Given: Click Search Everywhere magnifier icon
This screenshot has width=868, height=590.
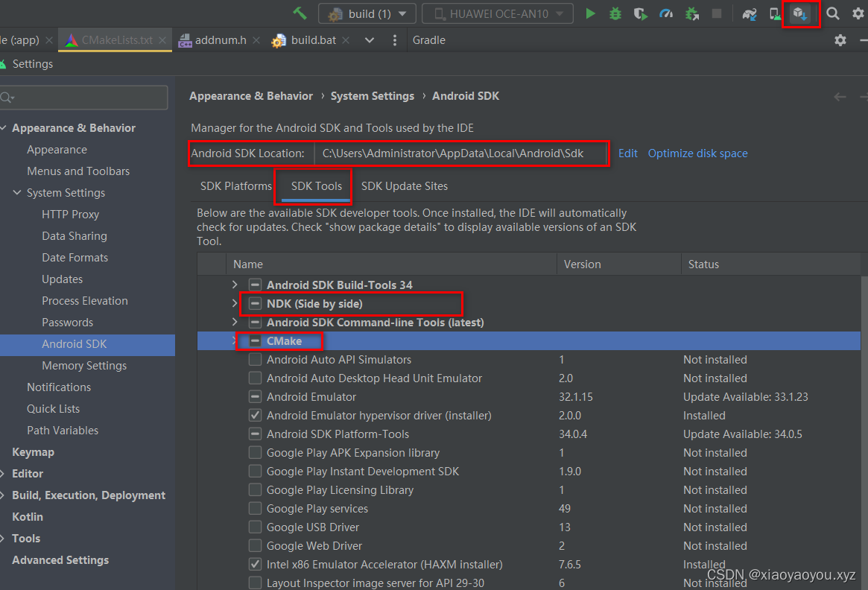Looking at the screenshot, I should [832, 13].
